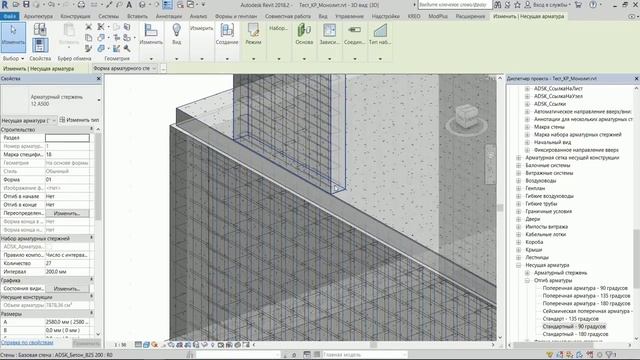Click the Open folder quick access icon
This screenshot has height=360, width=640.
(x=16, y=5)
